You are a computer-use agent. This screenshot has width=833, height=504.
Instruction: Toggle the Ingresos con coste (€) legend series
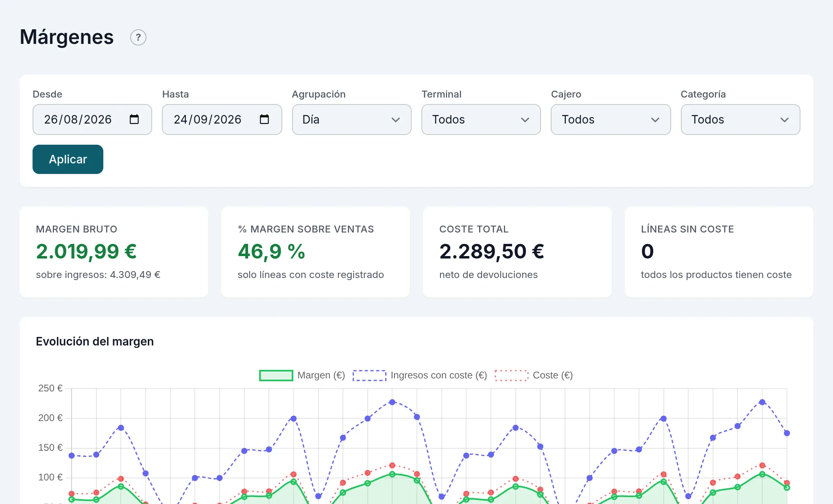coord(420,375)
